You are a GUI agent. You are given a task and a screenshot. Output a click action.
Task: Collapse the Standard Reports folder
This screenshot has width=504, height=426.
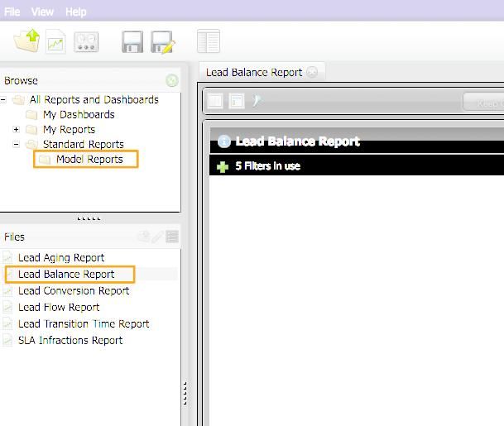coord(16,145)
